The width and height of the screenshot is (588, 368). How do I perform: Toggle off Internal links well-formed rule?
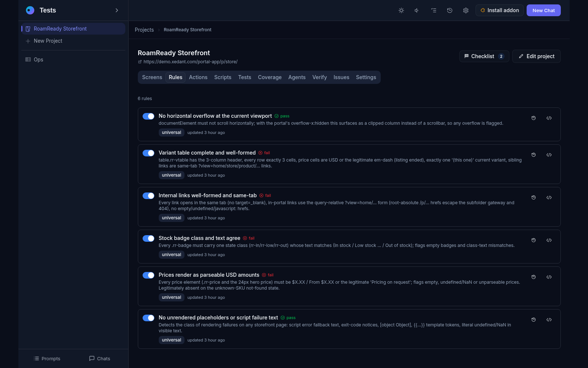[x=148, y=196]
